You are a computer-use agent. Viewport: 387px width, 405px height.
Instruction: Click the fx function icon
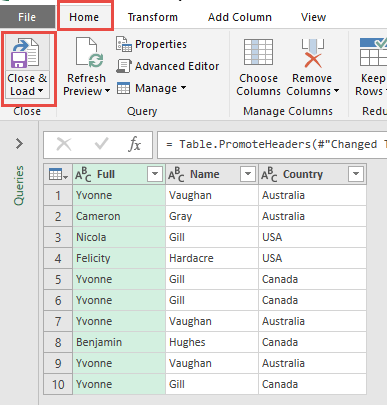tap(134, 144)
